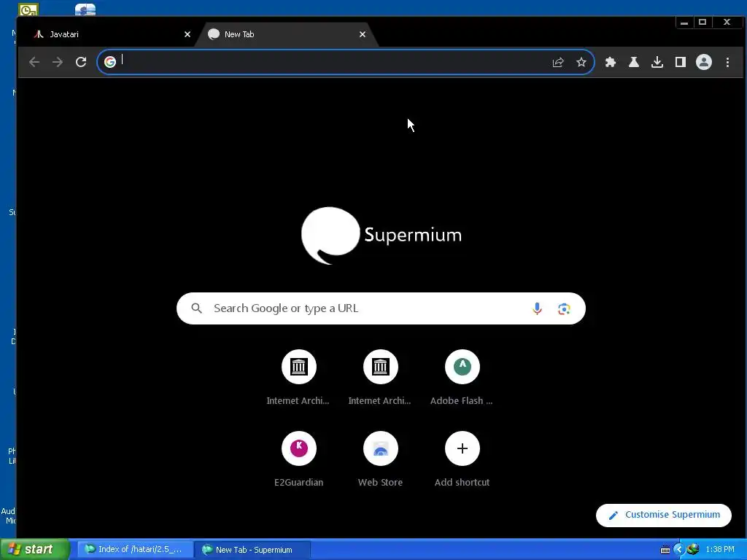Minimize the Supermium window
The width and height of the screenshot is (747, 560).
(x=684, y=23)
